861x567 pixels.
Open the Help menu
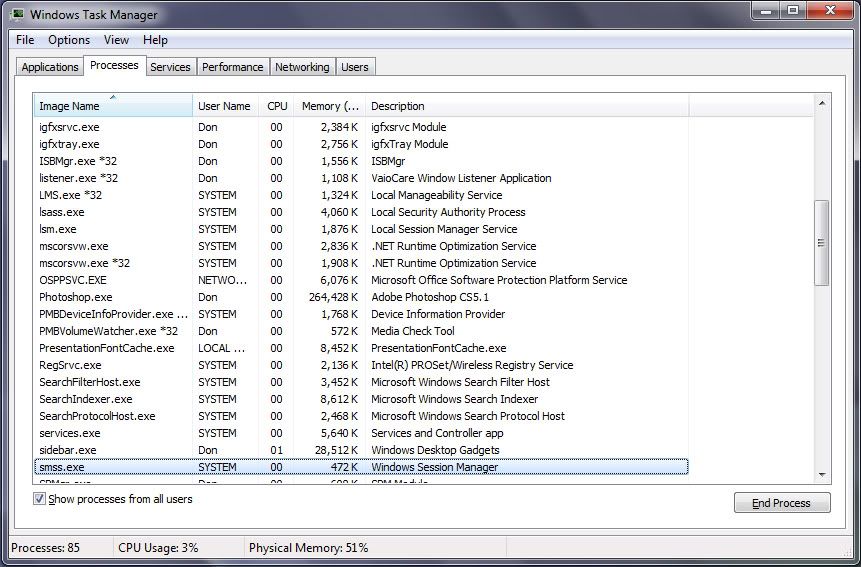[155, 40]
